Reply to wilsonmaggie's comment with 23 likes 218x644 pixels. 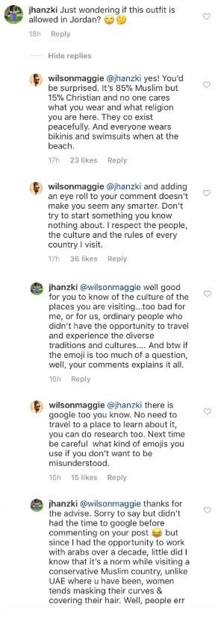click(x=117, y=160)
